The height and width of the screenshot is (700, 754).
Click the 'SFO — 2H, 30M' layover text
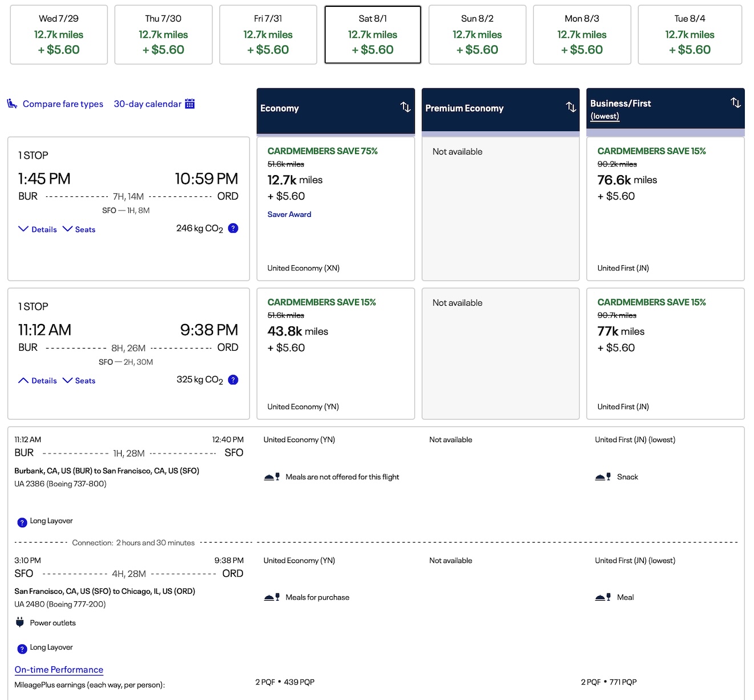point(126,362)
